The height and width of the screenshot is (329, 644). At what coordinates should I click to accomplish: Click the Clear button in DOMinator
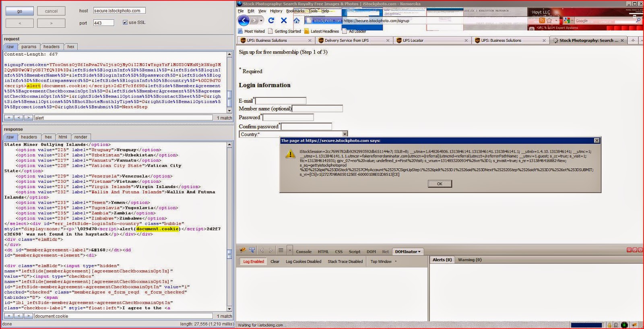pos(275,261)
